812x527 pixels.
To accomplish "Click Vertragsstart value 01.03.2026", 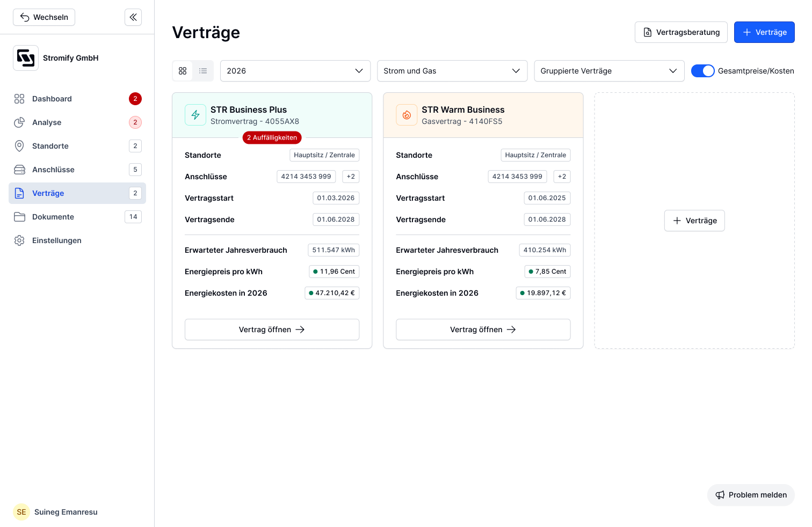I will click(x=336, y=198).
